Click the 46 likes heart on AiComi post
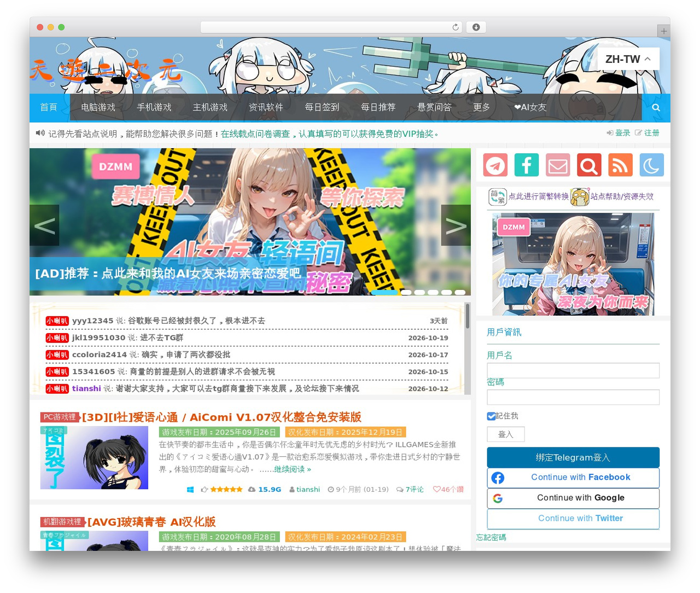The image size is (700, 593). coord(448,490)
